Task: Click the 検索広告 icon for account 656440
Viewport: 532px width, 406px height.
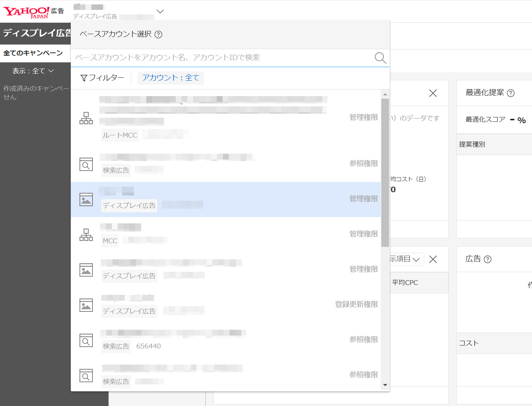Action: coord(86,340)
